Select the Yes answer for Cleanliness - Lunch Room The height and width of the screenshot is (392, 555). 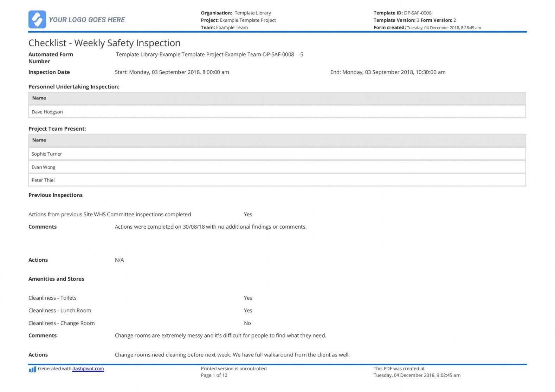pos(248,311)
